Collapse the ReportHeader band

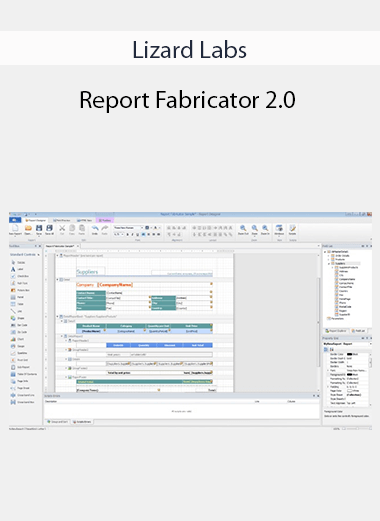(x=57, y=255)
